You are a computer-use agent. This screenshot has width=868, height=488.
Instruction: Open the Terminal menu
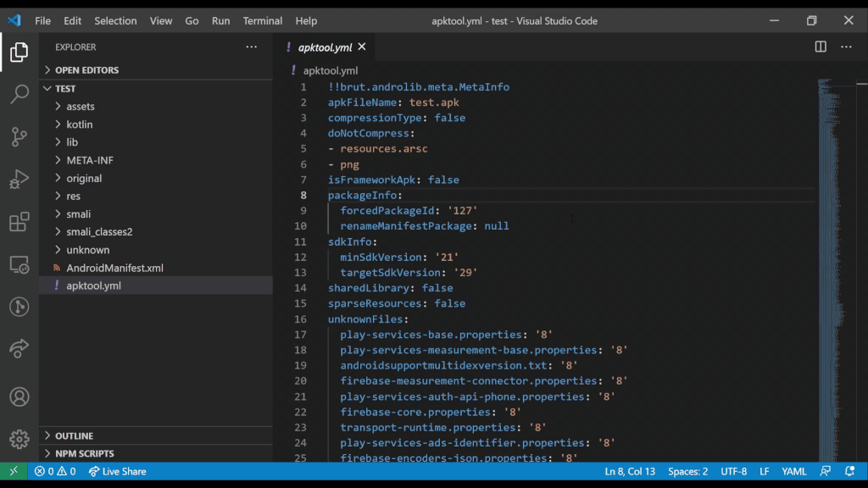coord(262,20)
